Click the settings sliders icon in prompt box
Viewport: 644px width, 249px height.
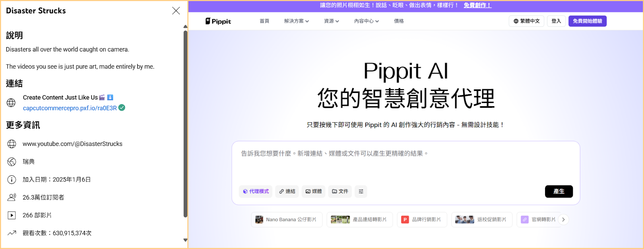point(361,191)
